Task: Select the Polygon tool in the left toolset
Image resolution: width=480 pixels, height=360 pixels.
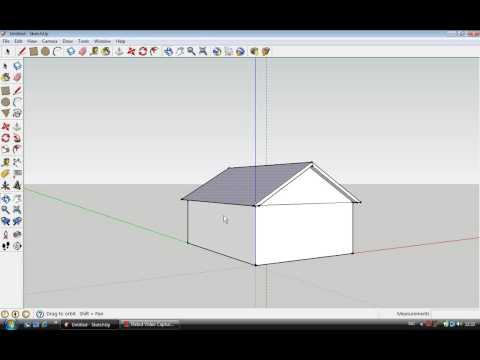Action: click(x=5, y=113)
